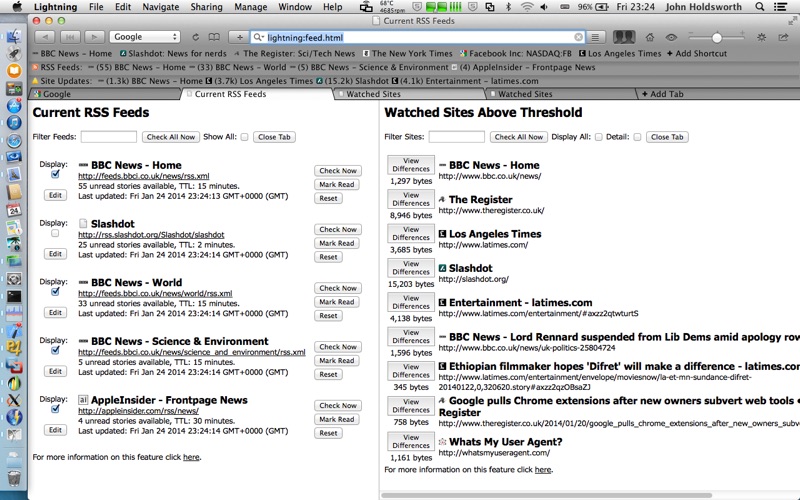Click the volume speaker menu bar icon
This screenshot has height=500, width=800.
click(544, 7)
